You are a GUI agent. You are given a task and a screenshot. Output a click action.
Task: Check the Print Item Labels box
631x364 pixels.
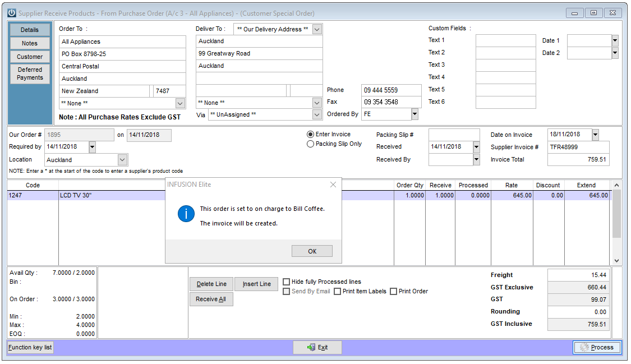[x=338, y=292]
